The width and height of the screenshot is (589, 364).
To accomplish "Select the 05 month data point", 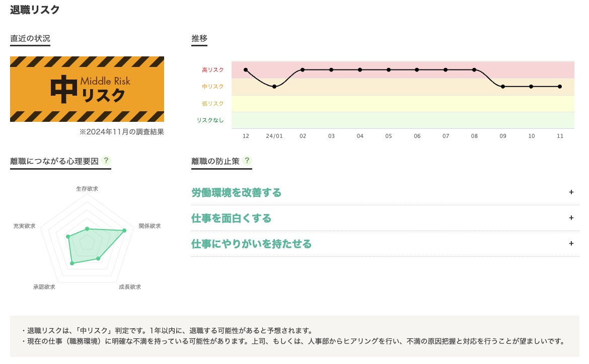I will coord(389,70).
